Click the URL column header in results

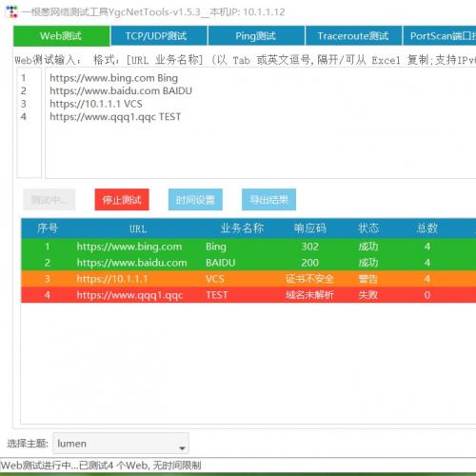(138, 228)
